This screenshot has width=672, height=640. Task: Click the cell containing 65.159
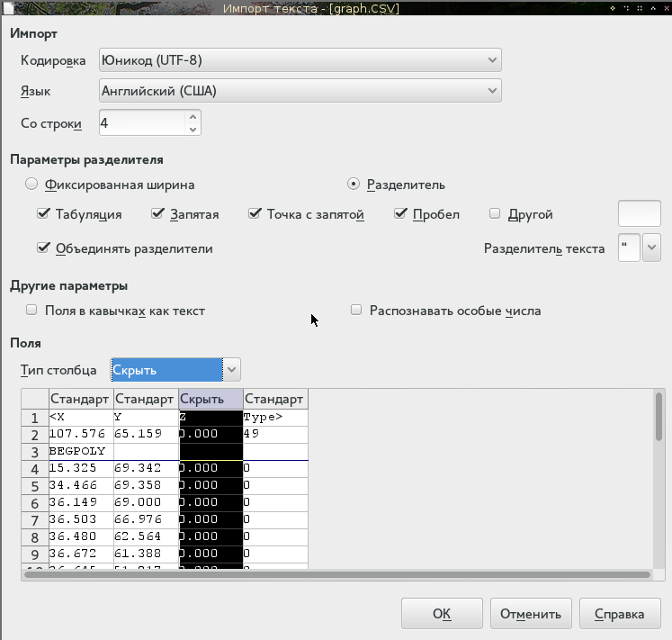point(146,434)
